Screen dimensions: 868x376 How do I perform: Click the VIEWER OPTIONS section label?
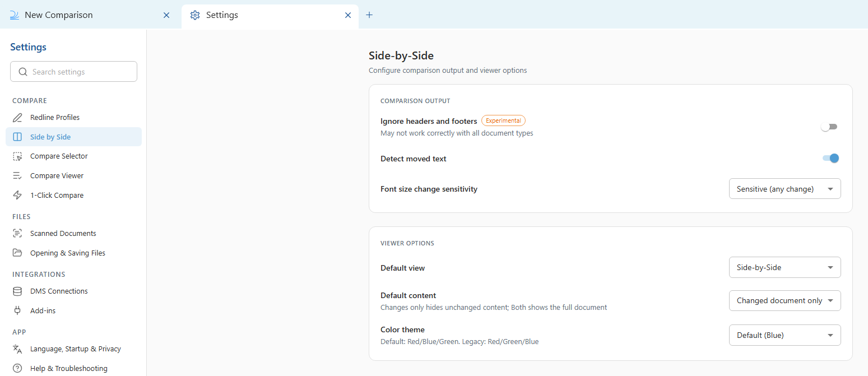click(407, 243)
